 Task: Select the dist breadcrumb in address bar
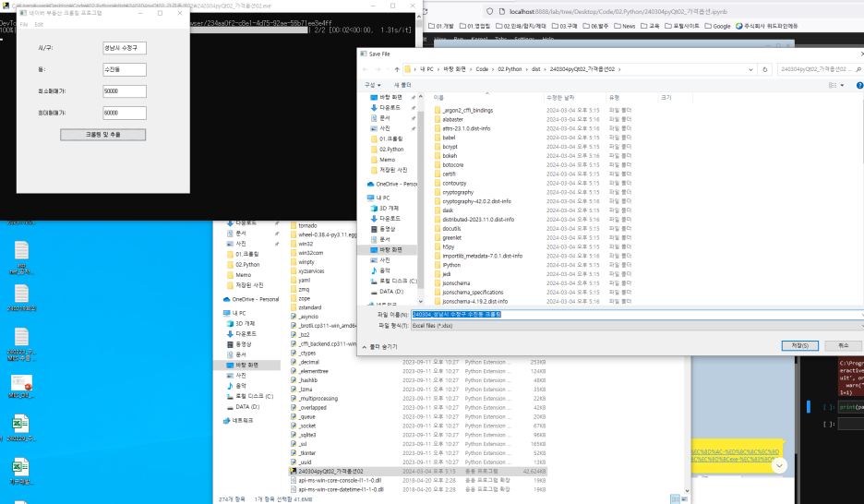(535, 69)
